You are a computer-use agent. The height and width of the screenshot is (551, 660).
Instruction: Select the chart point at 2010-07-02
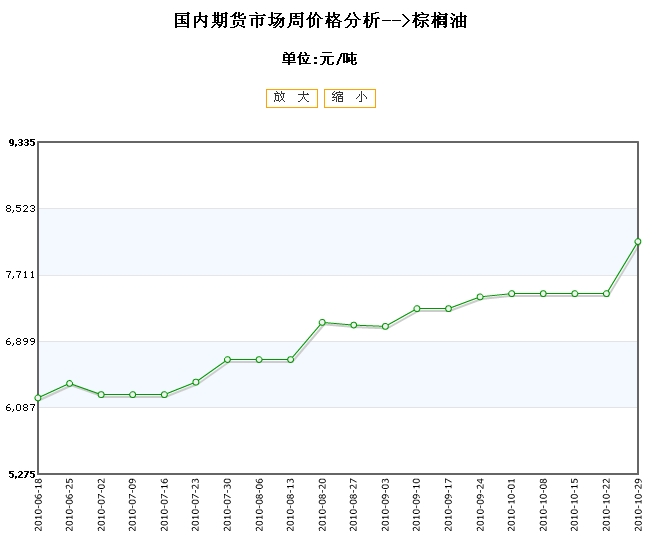(x=101, y=395)
